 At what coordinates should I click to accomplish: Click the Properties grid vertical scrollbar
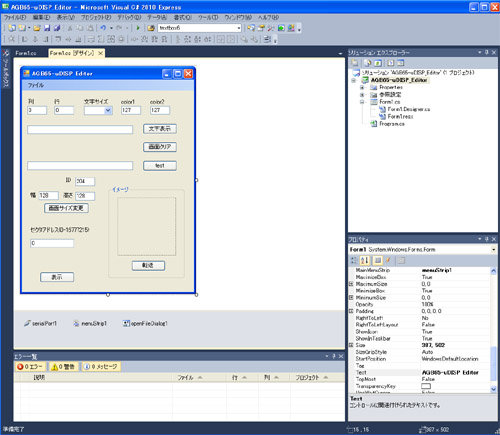pyautogui.click(x=493, y=363)
